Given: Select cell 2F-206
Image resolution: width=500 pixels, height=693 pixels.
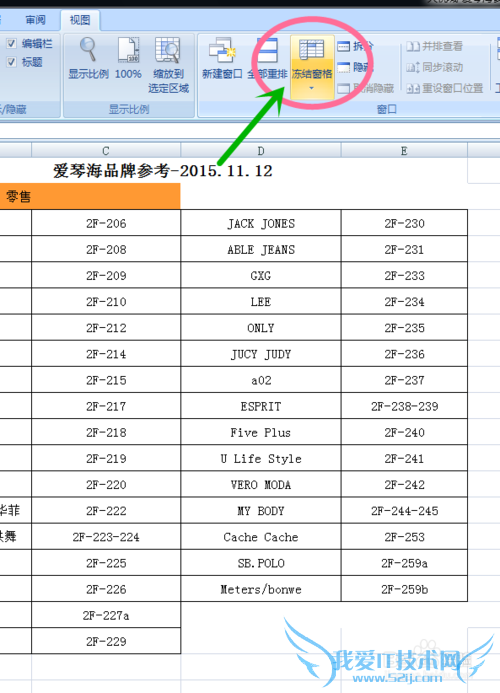Looking at the screenshot, I should pyautogui.click(x=106, y=223).
